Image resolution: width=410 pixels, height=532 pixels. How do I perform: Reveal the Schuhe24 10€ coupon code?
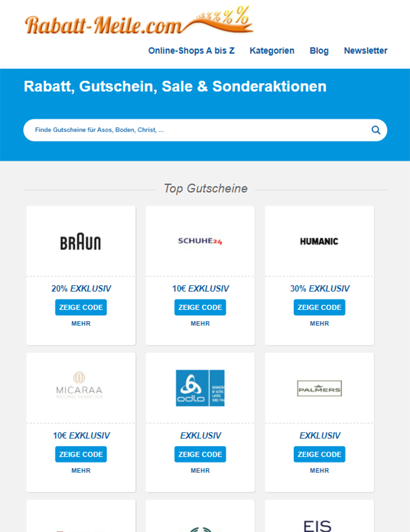click(200, 307)
